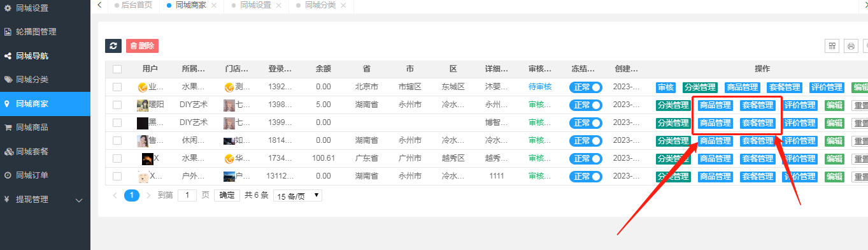Click the red 删除 button
Screen dimensions: 868x250
142,46
